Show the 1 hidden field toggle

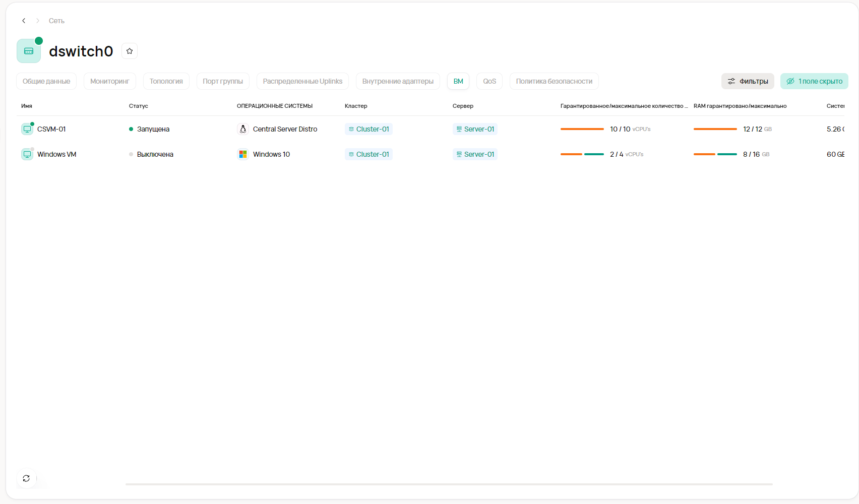pyautogui.click(x=814, y=81)
